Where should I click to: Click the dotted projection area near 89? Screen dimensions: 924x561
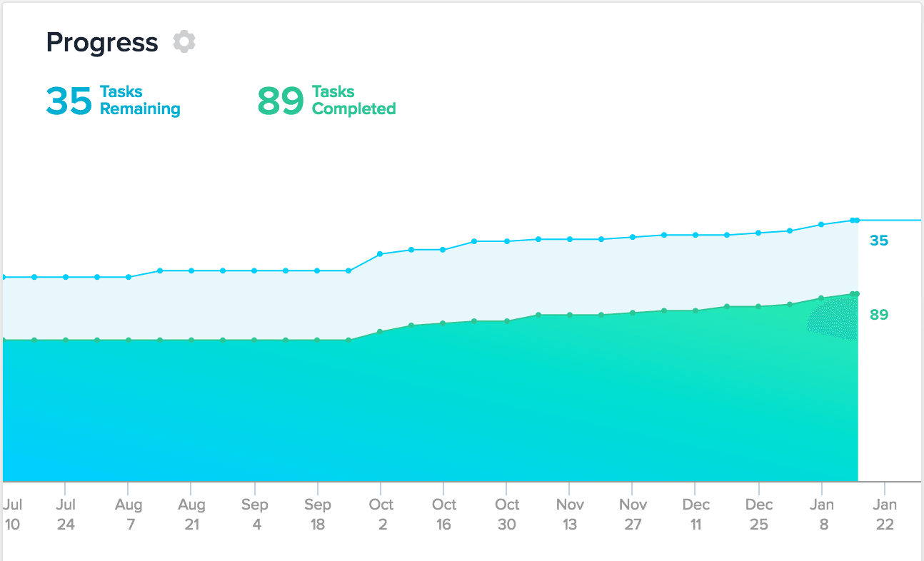[x=833, y=318]
